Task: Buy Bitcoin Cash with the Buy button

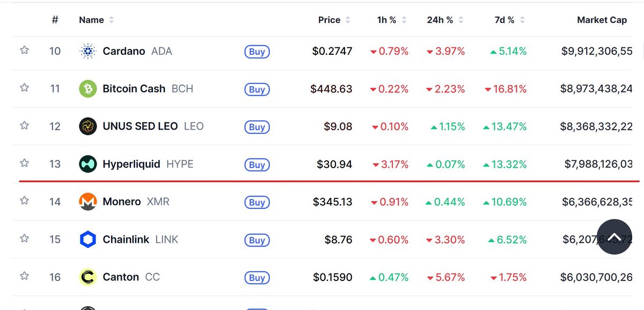Action: click(257, 89)
